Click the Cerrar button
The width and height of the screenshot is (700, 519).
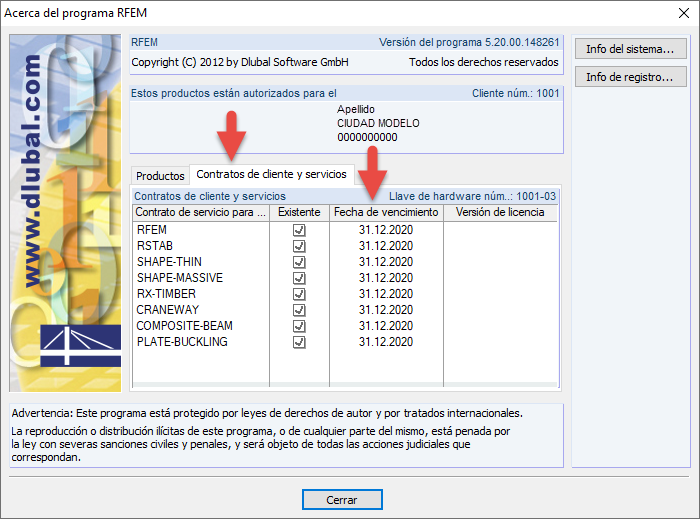click(x=342, y=500)
